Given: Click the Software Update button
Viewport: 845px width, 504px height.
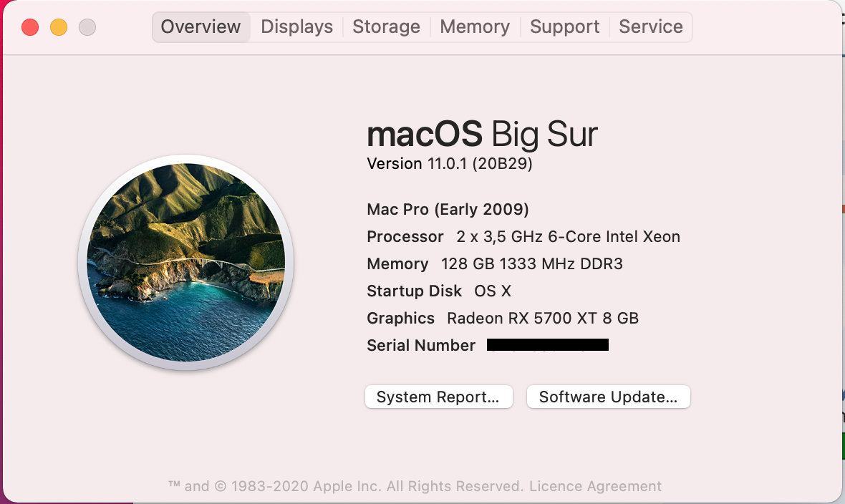Looking at the screenshot, I should 608,397.
